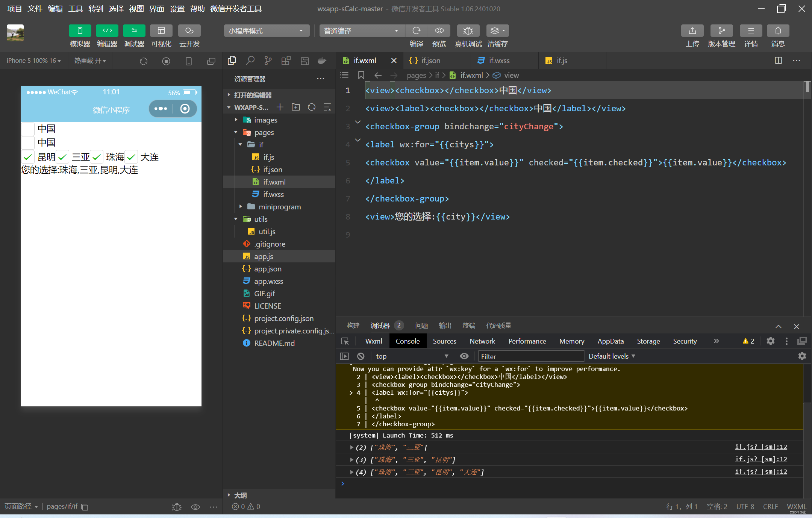This screenshot has height=518, width=812.
Task: Click the simulator refresh icon
Action: pyautogui.click(x=144, y=61)
